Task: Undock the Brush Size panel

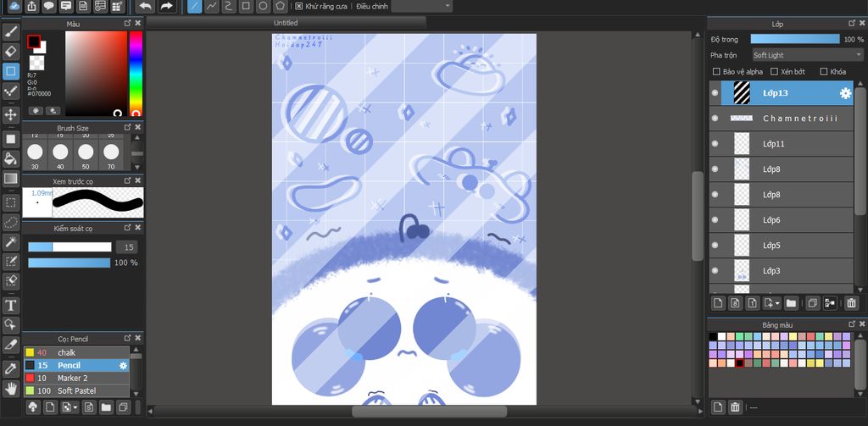Action: [128, 127]
